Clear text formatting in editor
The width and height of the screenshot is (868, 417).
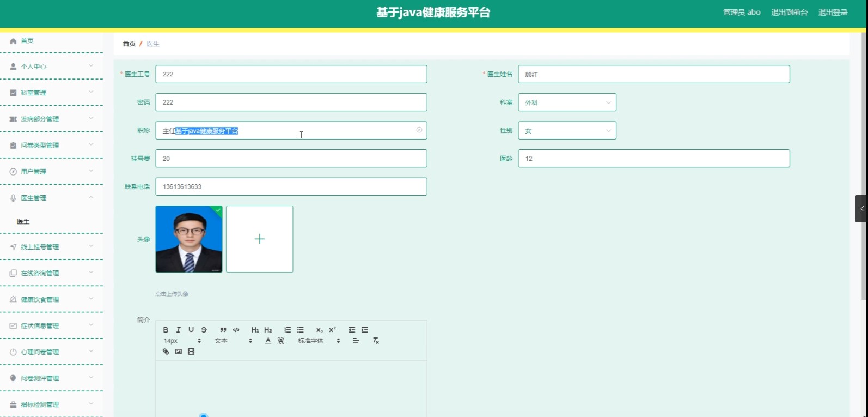point(376,341)
